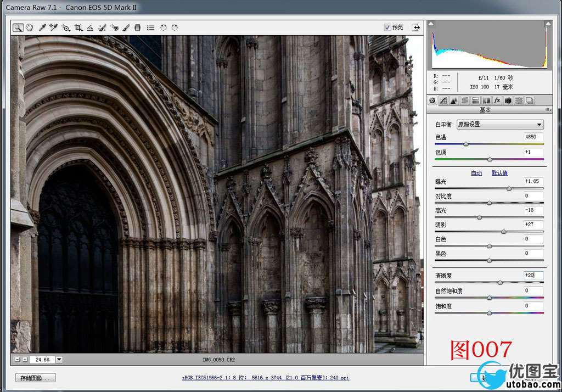Select the Graduated Filter tool
This screenshot has width=562, height=392.
(138, 27)
